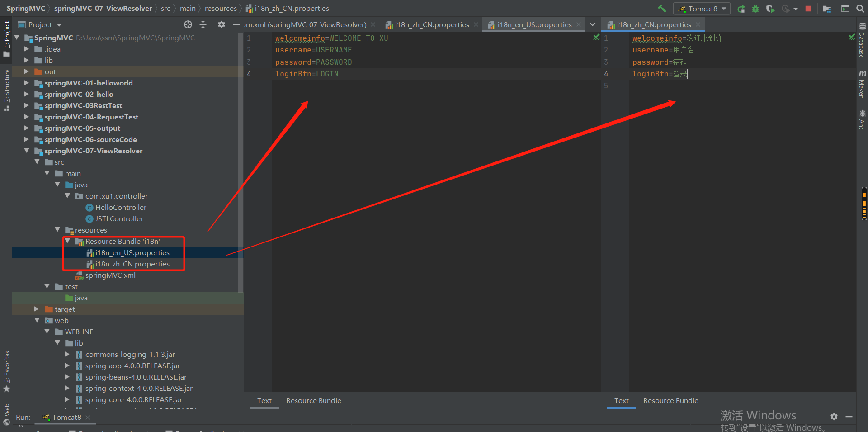Switch right editor to Resource Bundle view
Screen dimensions: 868x432
(x=670, y=401)
